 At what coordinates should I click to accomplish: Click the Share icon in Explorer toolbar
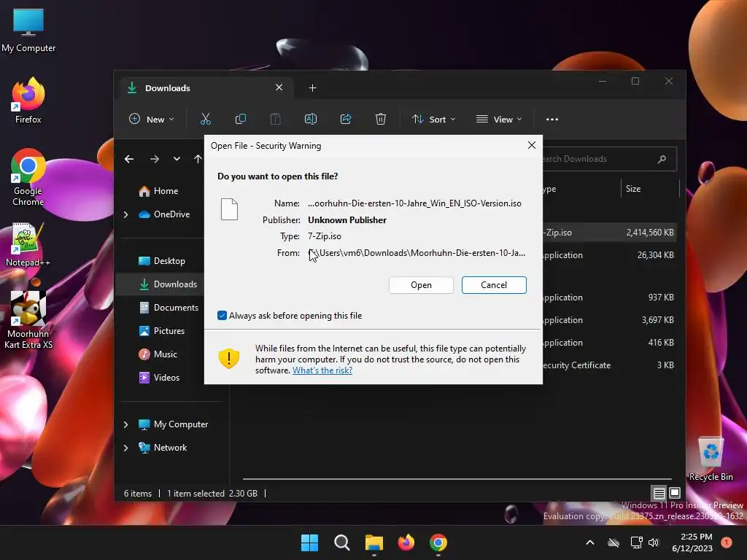tap(346, 119)
